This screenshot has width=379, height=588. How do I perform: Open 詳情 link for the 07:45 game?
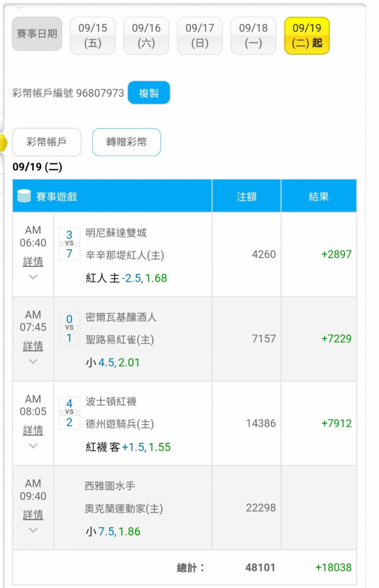[33, 346]
